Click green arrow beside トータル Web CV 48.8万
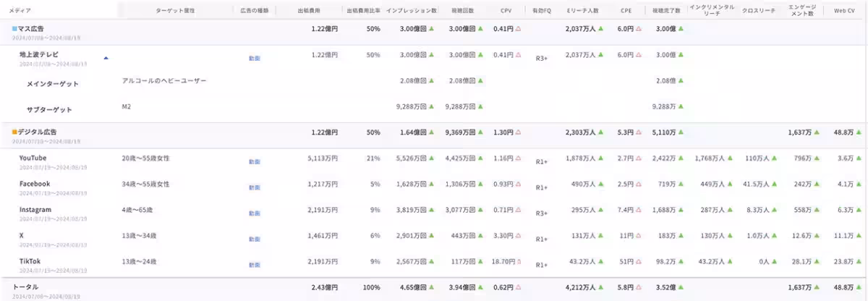 click(859, 288)
